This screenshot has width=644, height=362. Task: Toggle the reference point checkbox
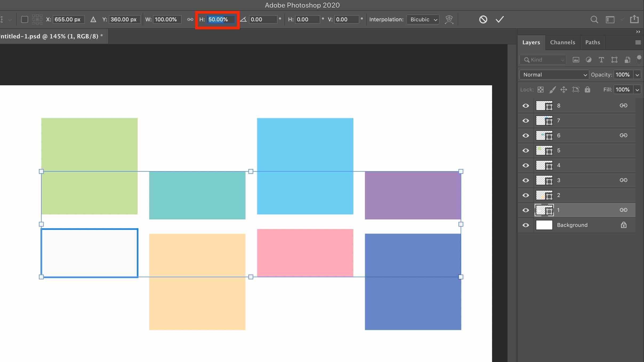pyautogui.click(x=25, y=19)
